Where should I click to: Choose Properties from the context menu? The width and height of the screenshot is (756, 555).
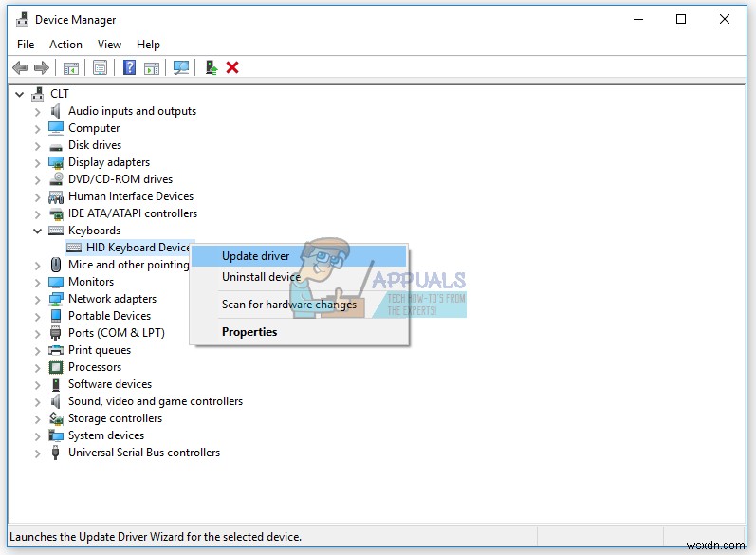[299, 332]
